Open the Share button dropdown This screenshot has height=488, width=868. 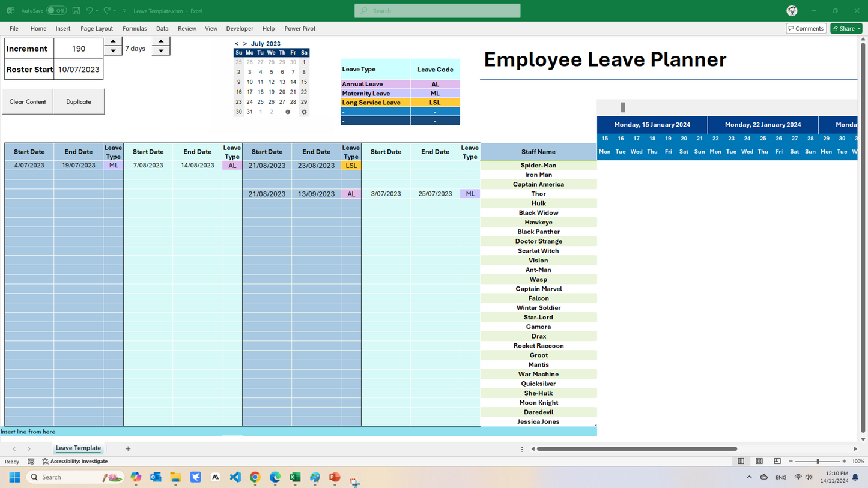(859, 28)
